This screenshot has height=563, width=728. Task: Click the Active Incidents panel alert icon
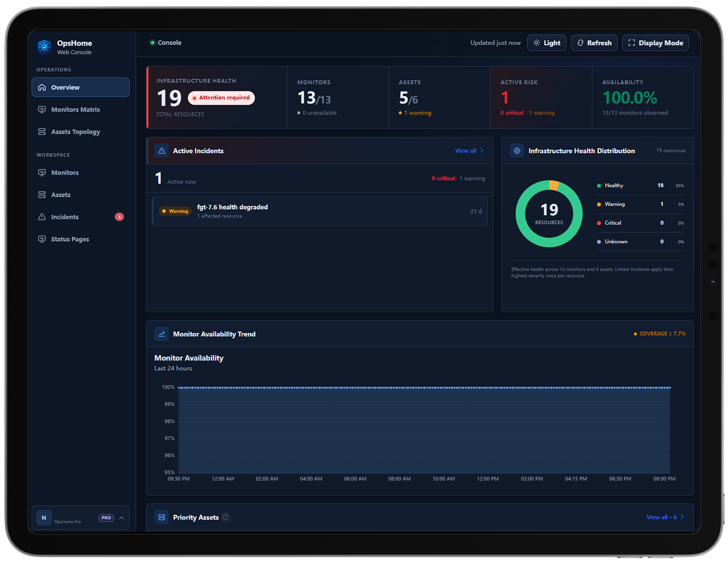pos(162,151)
